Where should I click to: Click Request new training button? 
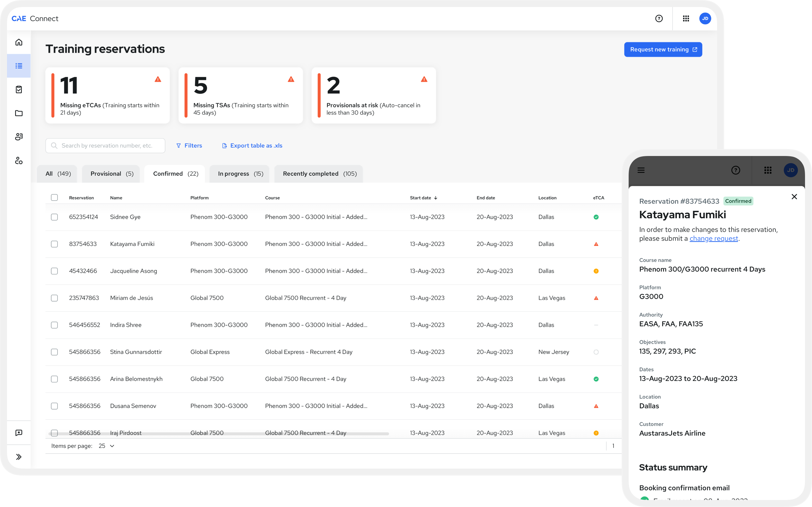(663, 50)
